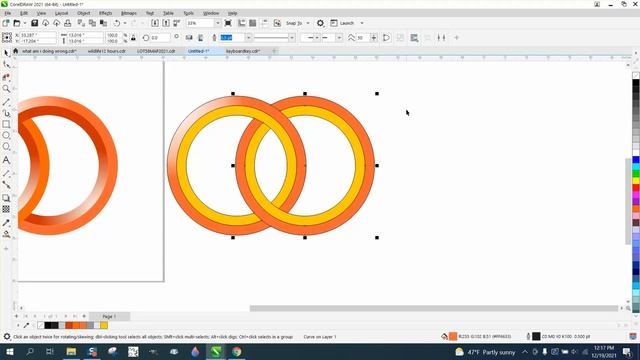Screen dimensions: 640x360
Task: Toggle full-screen preview icon
Action: (228, 23)
